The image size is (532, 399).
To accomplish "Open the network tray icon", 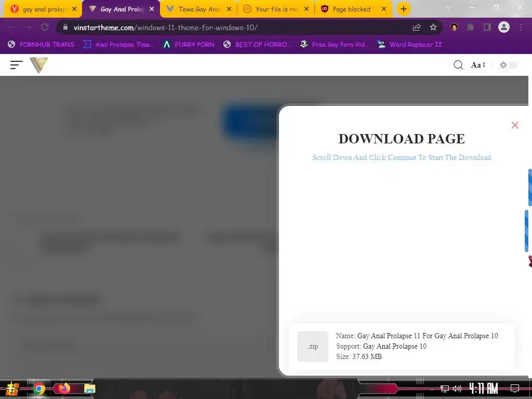I will tap(445, 389).
